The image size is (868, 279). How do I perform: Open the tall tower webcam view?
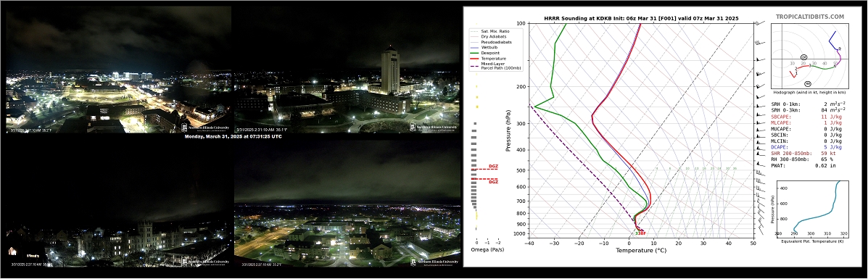coord(347,69)
